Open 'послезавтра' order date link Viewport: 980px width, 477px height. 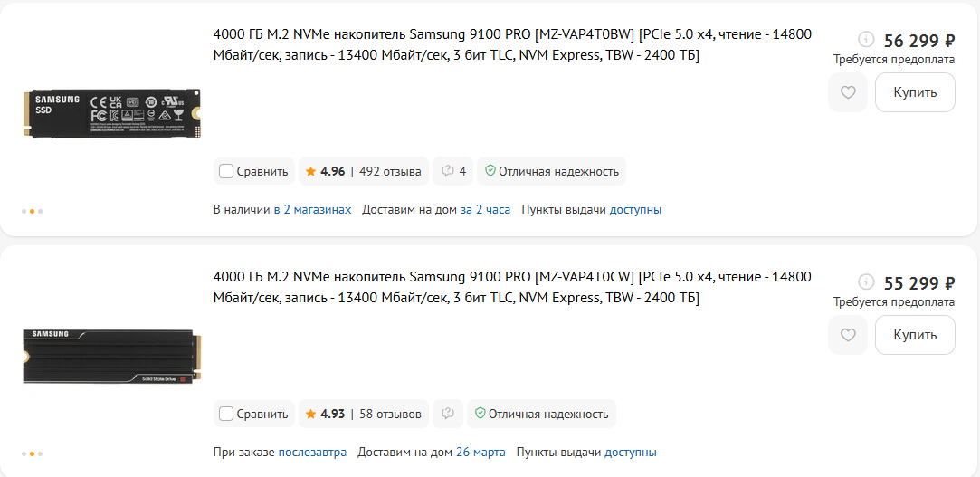click(312, 452)
